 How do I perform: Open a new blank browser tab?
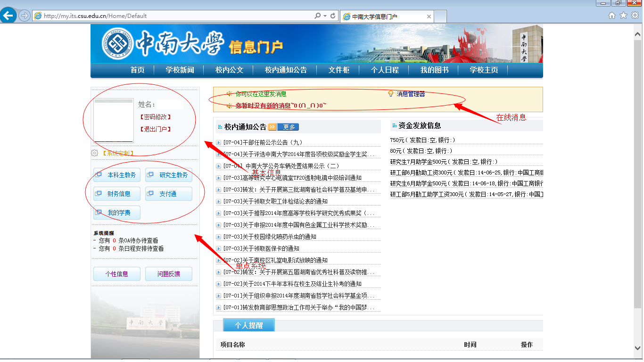click(440, 16)
